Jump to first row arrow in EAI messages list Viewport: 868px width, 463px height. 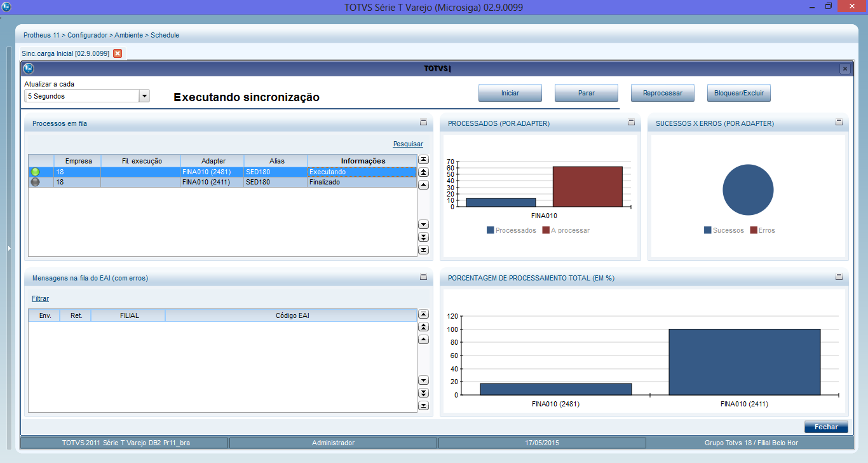click(423, 314)
